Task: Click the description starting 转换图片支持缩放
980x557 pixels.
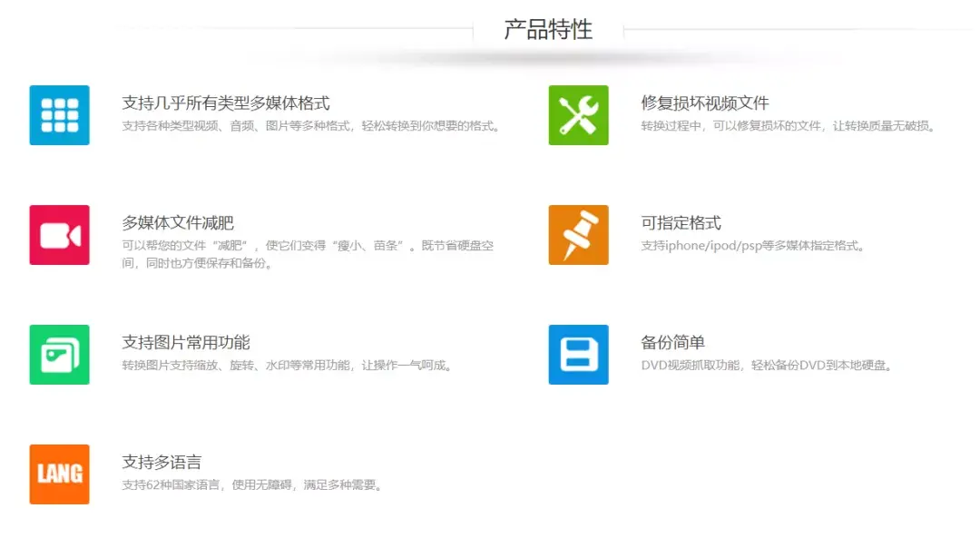Action: coord(287,365)
